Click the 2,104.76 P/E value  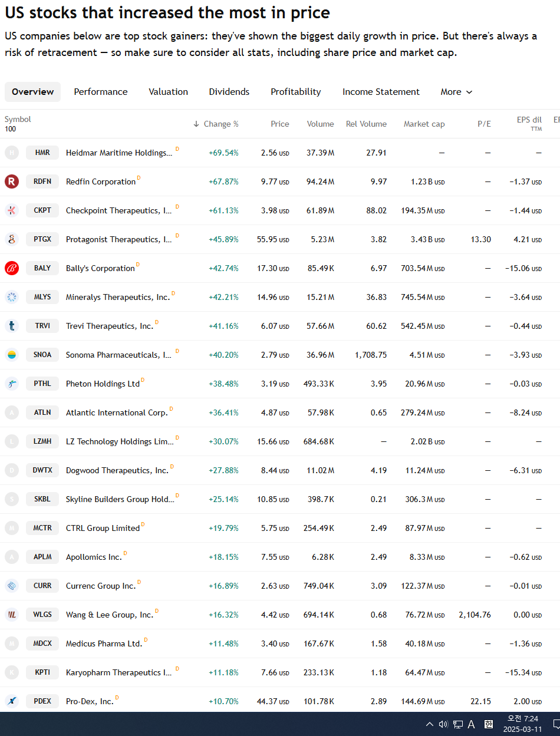(x=475, y=615)
